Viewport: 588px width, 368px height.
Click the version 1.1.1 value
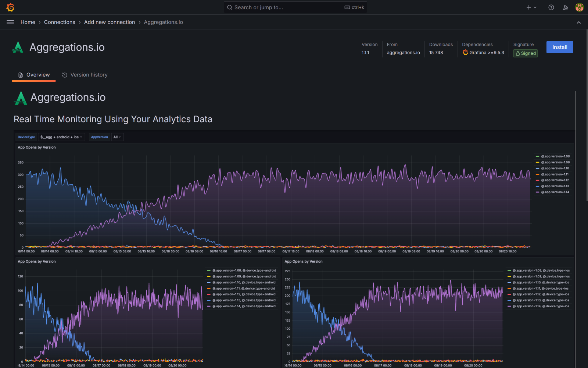click(x=365, y=53)
